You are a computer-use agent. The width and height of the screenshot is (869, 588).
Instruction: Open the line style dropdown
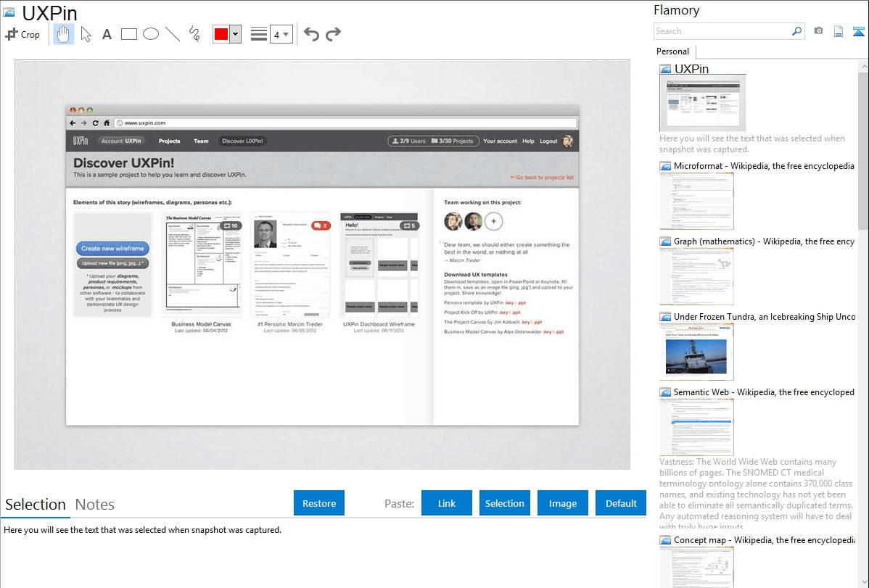click(x=257, y=33)
